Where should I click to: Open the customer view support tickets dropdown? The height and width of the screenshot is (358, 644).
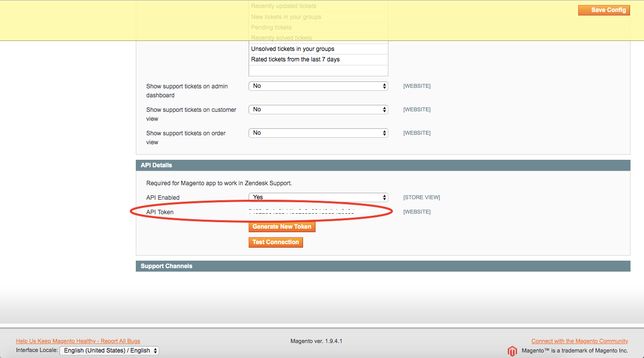click(319, 109)
